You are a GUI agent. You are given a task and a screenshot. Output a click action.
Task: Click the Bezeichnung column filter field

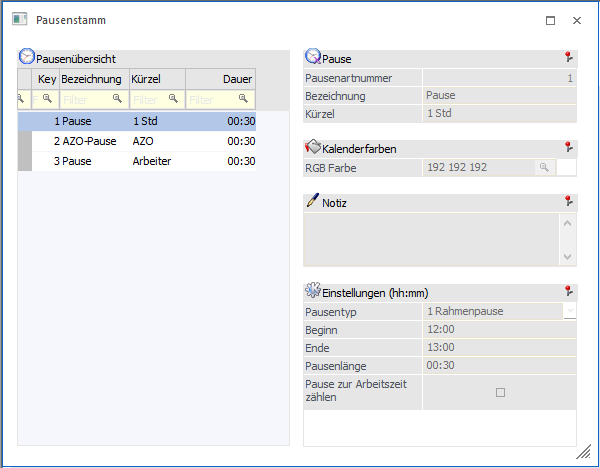coord(92,99)
